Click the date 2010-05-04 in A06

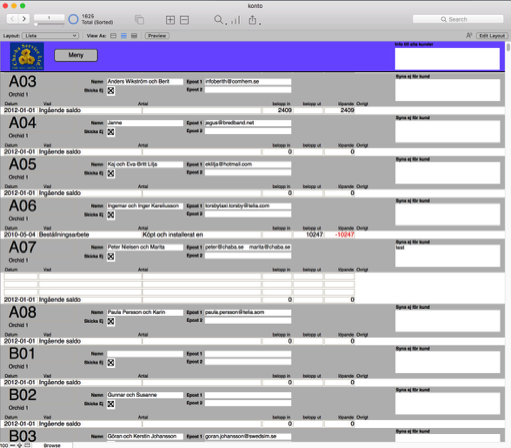[x=19, y=235]
